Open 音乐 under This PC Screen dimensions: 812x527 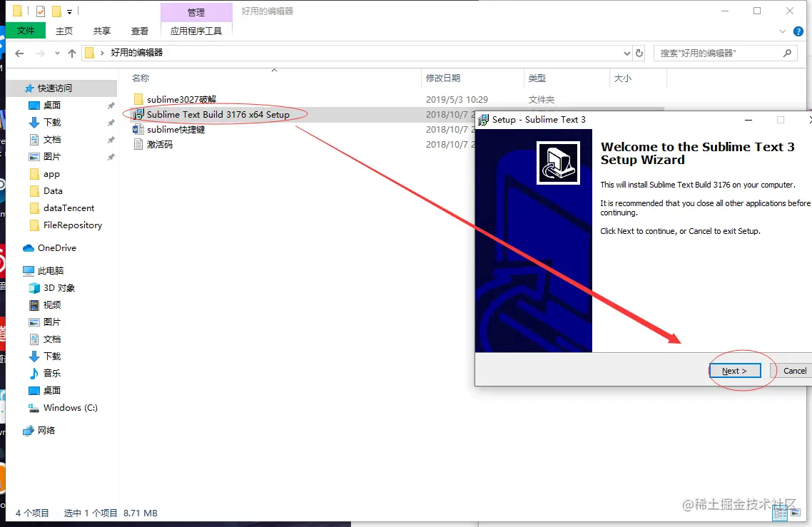52,373
